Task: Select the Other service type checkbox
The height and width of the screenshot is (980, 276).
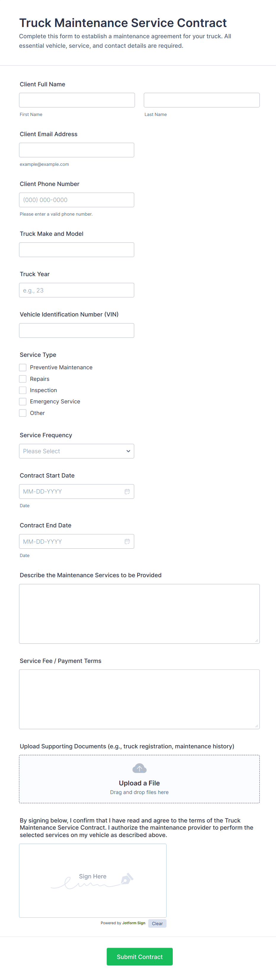Action: tap(23, 413)
